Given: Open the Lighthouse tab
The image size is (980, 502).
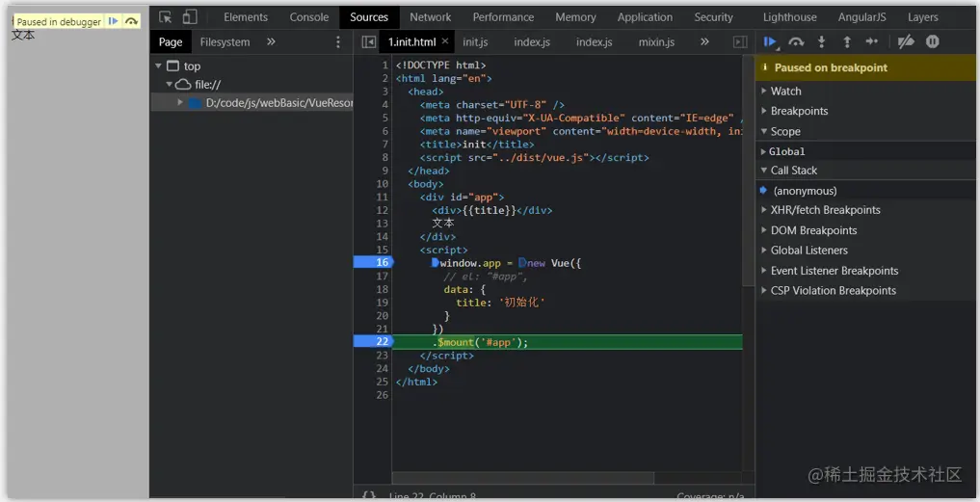Looking at the screenshot, I should pos(789,17).
